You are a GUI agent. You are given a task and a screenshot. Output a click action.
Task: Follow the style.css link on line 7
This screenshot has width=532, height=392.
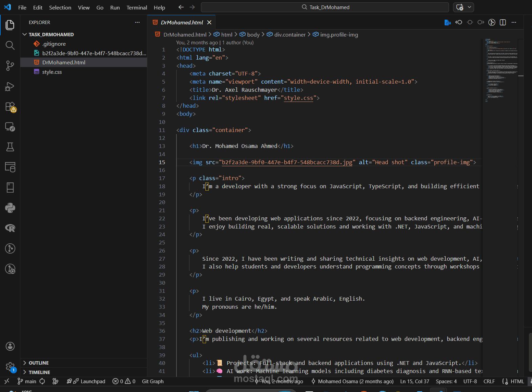(x=299, y=98)
